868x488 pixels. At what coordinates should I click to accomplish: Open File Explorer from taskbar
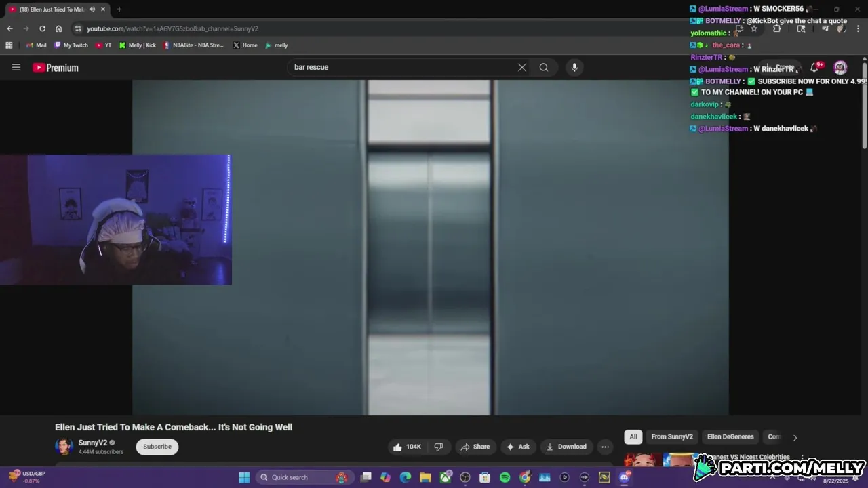pos(425,477)
